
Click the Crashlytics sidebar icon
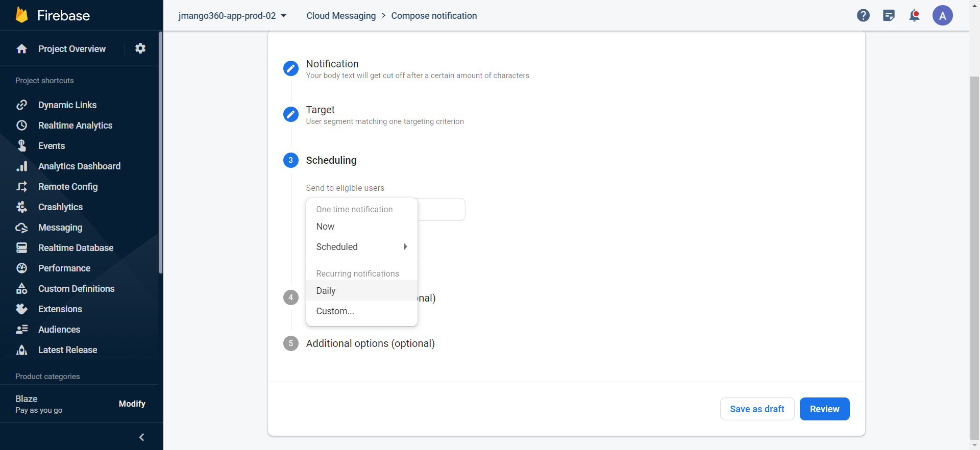(x=21, y=207)
